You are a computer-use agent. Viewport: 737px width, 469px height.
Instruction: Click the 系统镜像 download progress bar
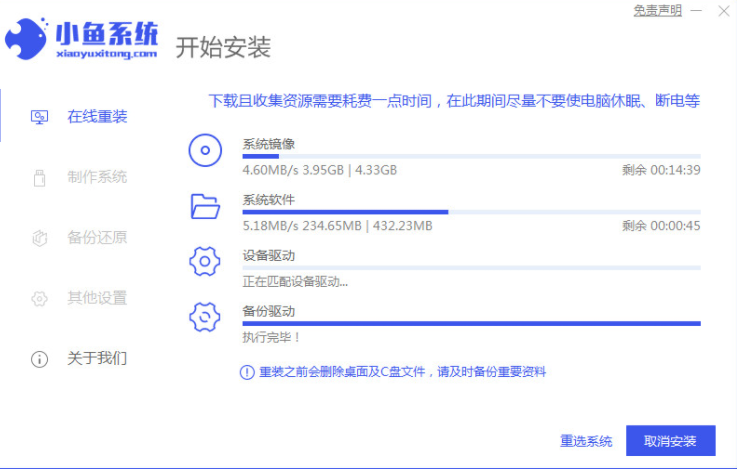tap(471, 156)
